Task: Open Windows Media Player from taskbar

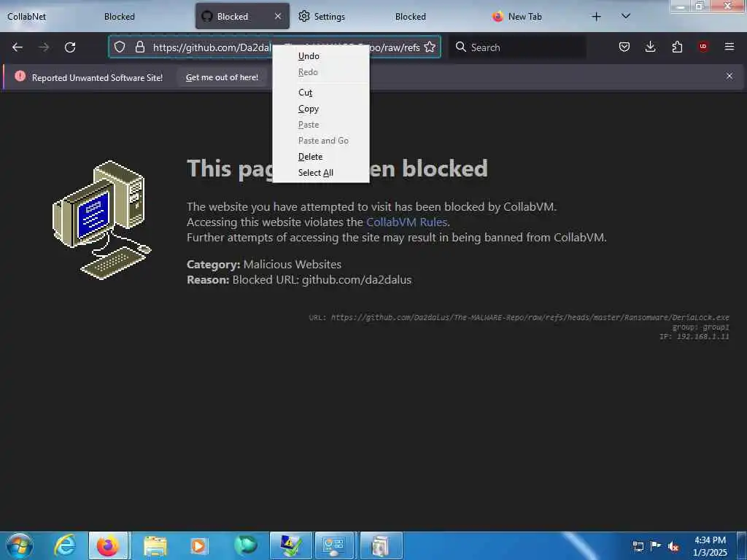Action: point(198,546)
